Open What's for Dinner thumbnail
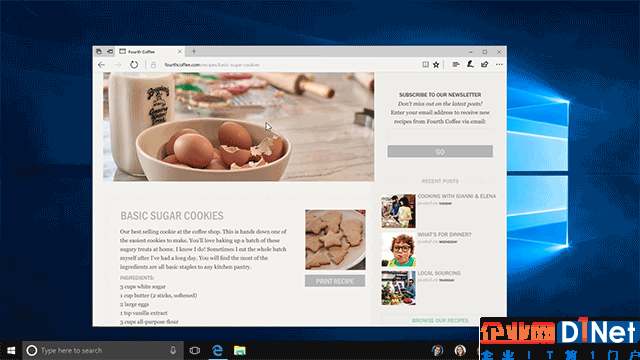Viewport: 640px width, 360px height. click(x=398, y=250)
